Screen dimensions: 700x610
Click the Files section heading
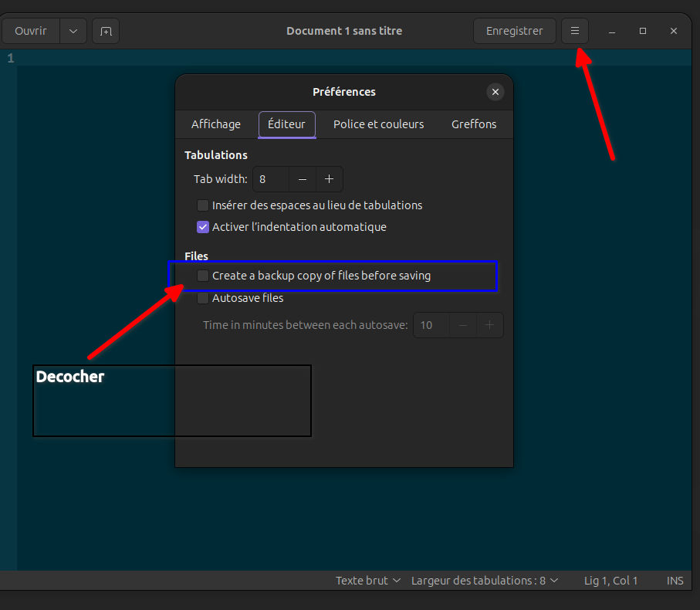tap(197, 256)
